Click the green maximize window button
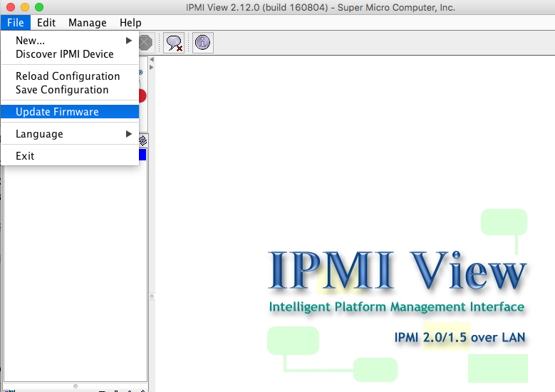Viewport: 555px width, 392px height. (39, 7)
